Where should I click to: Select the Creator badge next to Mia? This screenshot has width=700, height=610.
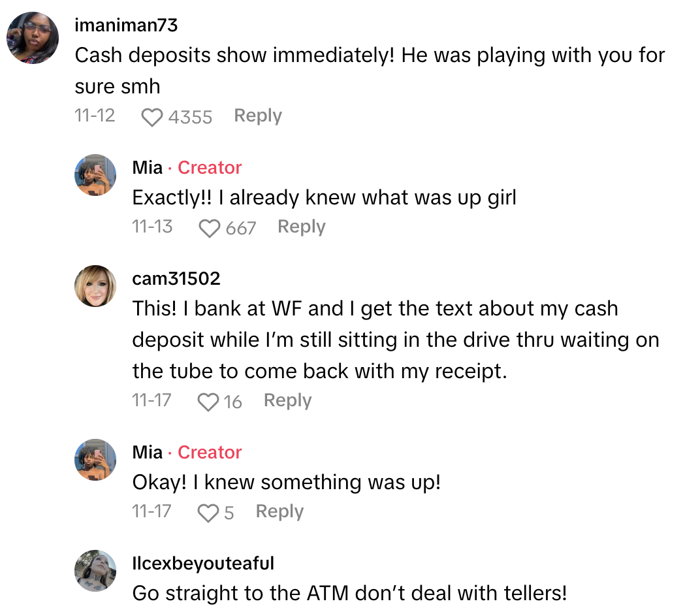(210, 167)
